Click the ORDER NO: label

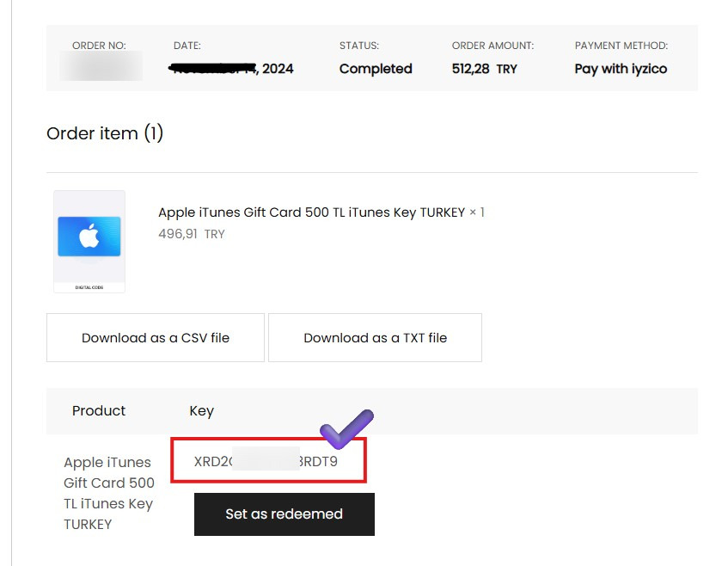99,46
